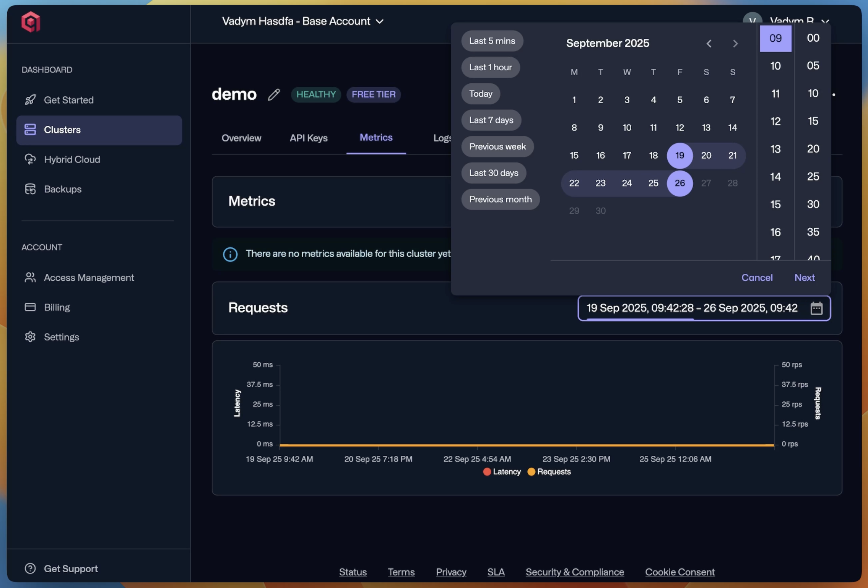Click the Settings gear icon
The image size is (868, 588).
click(x=30, y=337)
